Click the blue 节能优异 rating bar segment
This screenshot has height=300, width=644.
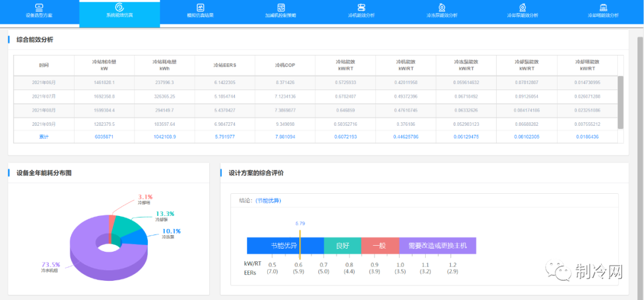click(285, 246)
